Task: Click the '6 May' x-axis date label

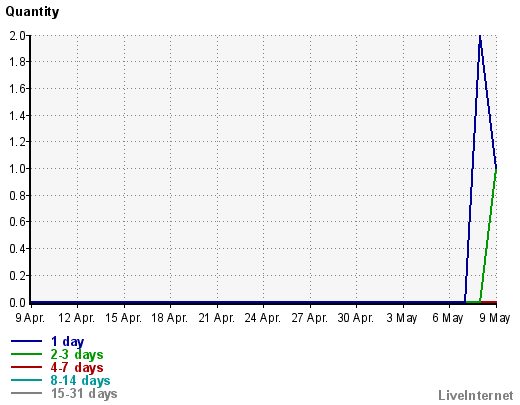Action: click(448, 318)
